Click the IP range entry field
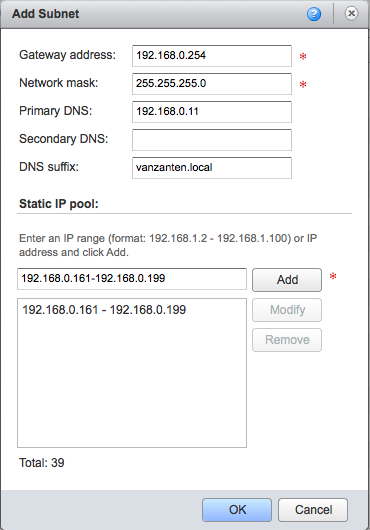Viewport: 370px width, 530px height. 132,279
